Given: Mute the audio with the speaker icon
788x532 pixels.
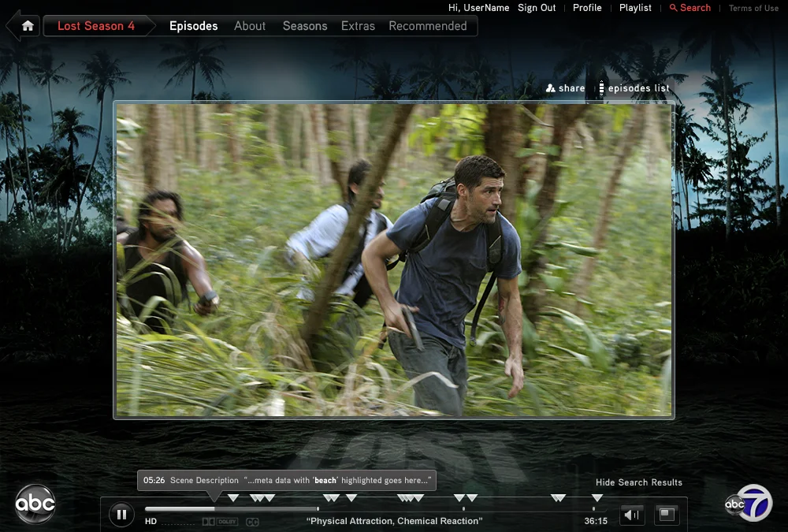Looking at the screenshot, I should click(631, 515).
